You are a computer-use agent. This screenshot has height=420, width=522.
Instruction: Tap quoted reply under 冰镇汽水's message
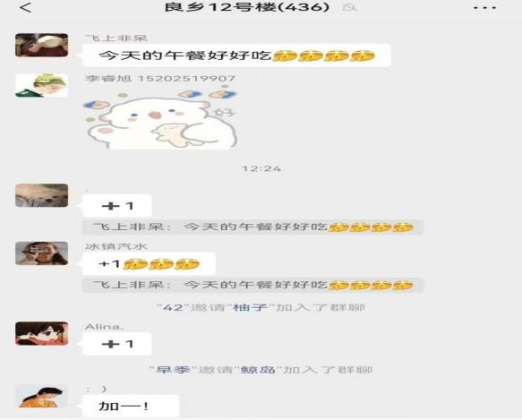pos(252,285)
